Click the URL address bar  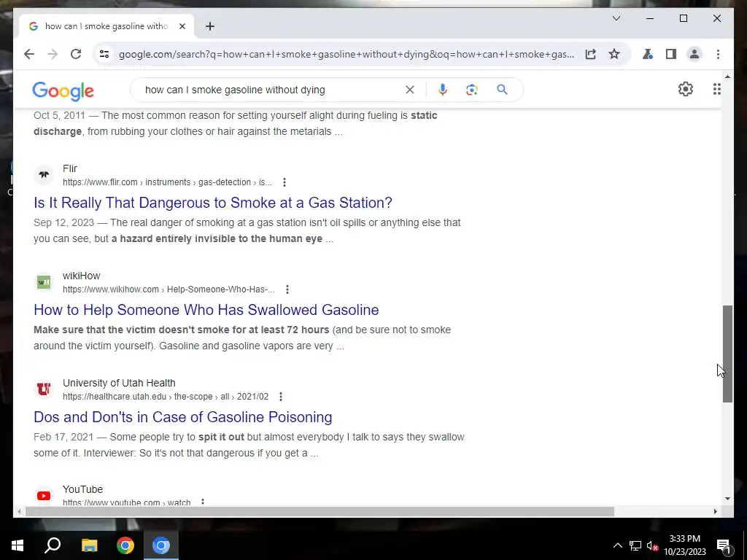(x=347, y=54)
